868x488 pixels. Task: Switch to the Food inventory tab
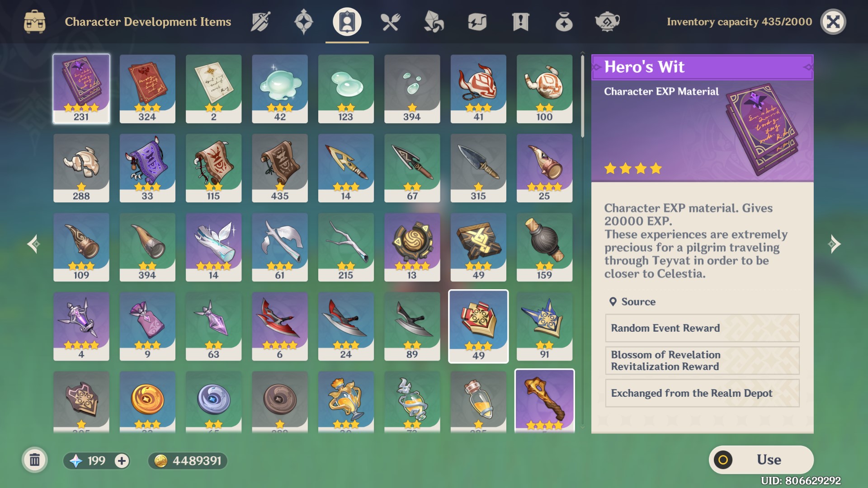tap(390, 22)
